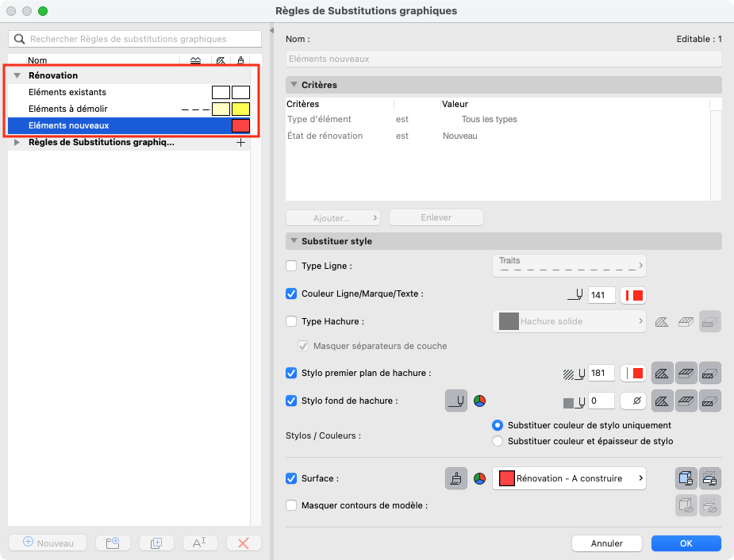Expand Règles de Substitutions graphiques group
Screen dimensions: 734x560
[17, 142]
